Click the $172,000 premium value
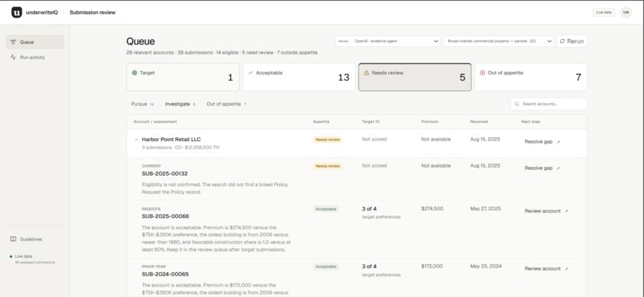The image size is (644, 297). click(432, 266)
